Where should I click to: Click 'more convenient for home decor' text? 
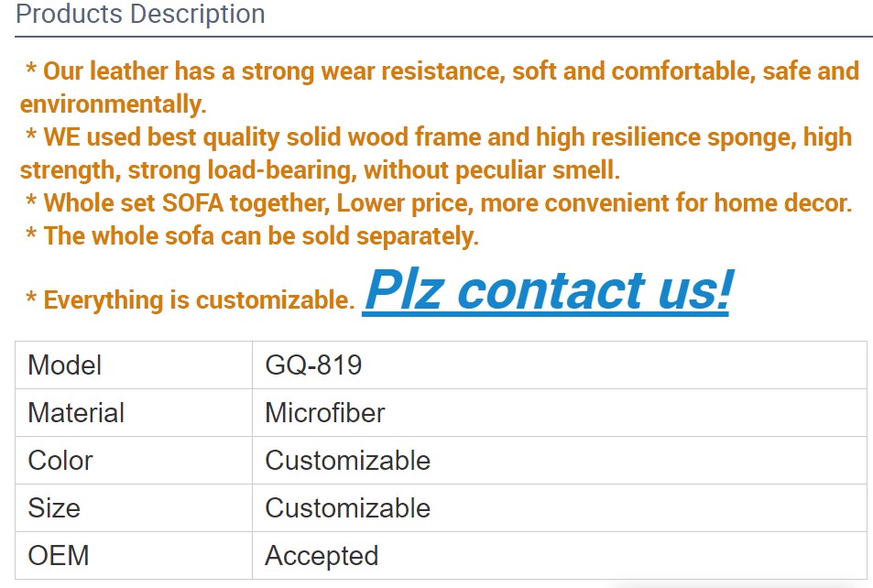(666, 203)
